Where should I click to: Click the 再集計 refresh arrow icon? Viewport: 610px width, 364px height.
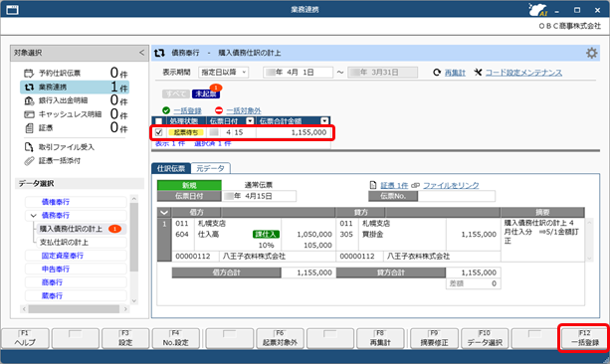(437, 73)
